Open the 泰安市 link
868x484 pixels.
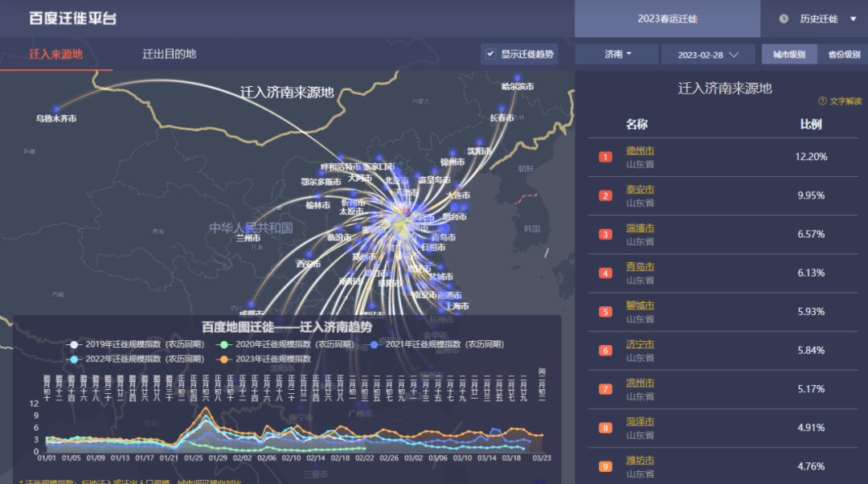640,190
